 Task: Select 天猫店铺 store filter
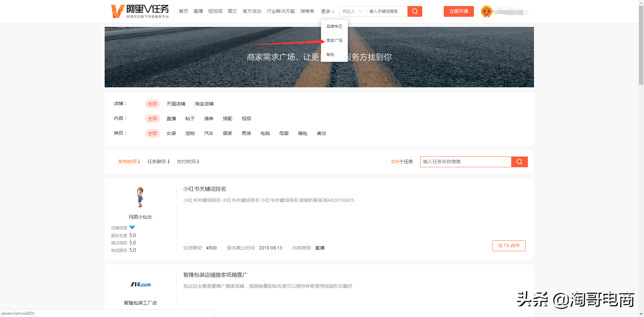176,104
